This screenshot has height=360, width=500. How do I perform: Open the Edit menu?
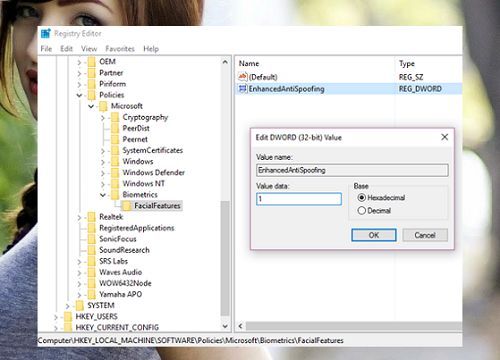pos(66,49)
